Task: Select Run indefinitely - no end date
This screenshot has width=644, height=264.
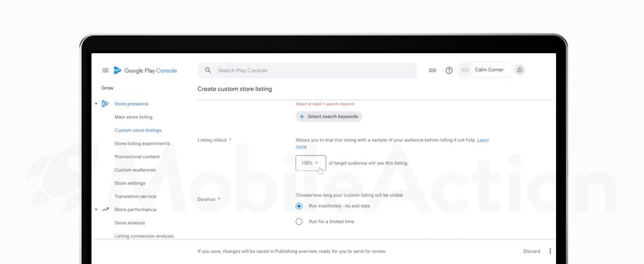Action: coord(299,206)
